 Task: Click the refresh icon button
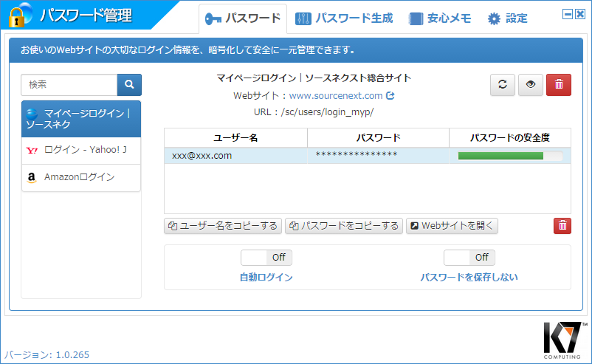pyautogui.click(x=503, y=85)
